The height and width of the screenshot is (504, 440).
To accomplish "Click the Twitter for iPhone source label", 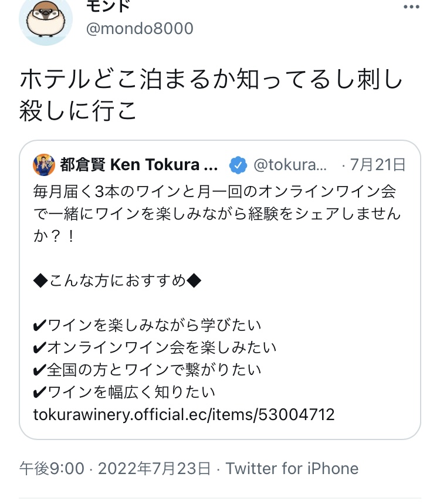I will 292,468.
